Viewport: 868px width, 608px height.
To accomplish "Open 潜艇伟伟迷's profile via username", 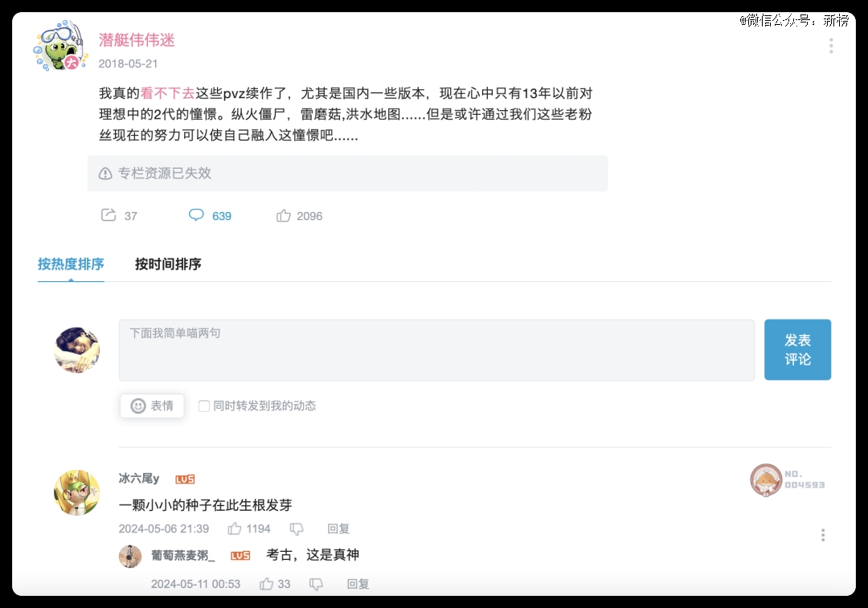I will pyautogui.click(x=137, y=40).
